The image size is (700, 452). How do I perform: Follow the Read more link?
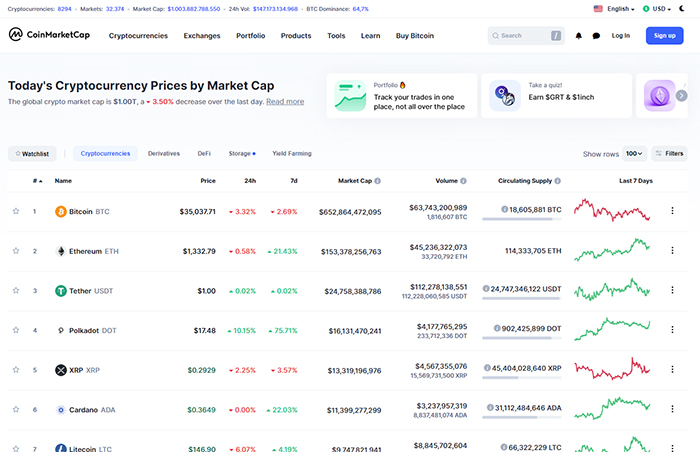(x=285, y=101)
